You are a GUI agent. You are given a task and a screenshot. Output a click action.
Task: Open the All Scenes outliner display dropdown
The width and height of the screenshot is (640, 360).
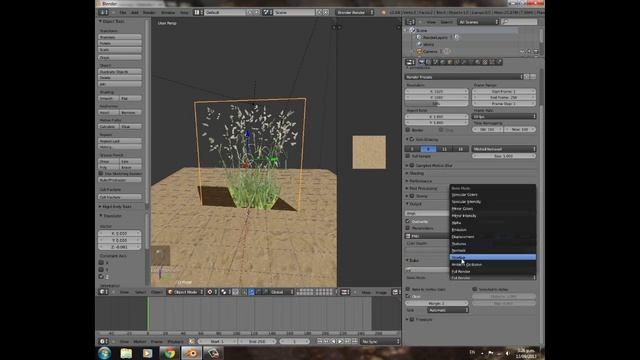[478, 22]
